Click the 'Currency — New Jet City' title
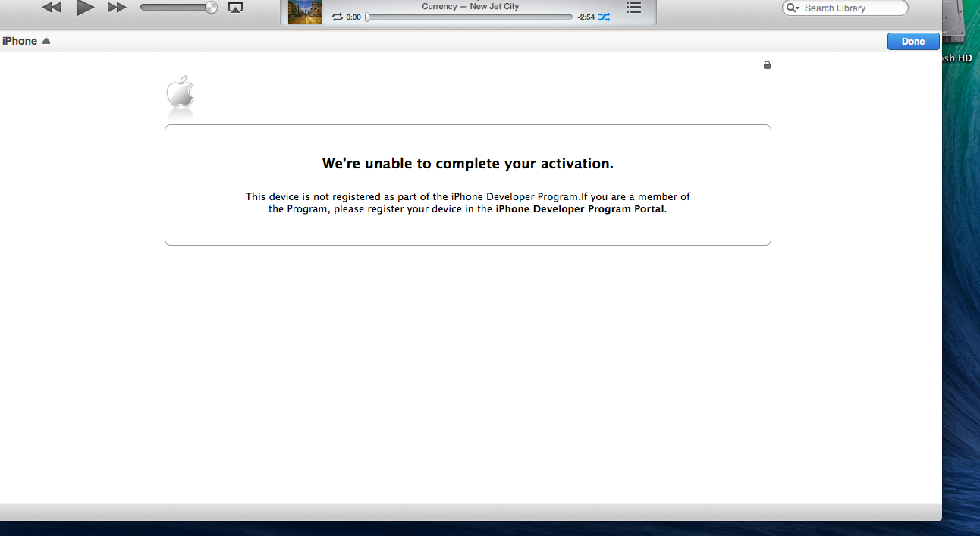The image size is (980, 536). pos(470,6)
